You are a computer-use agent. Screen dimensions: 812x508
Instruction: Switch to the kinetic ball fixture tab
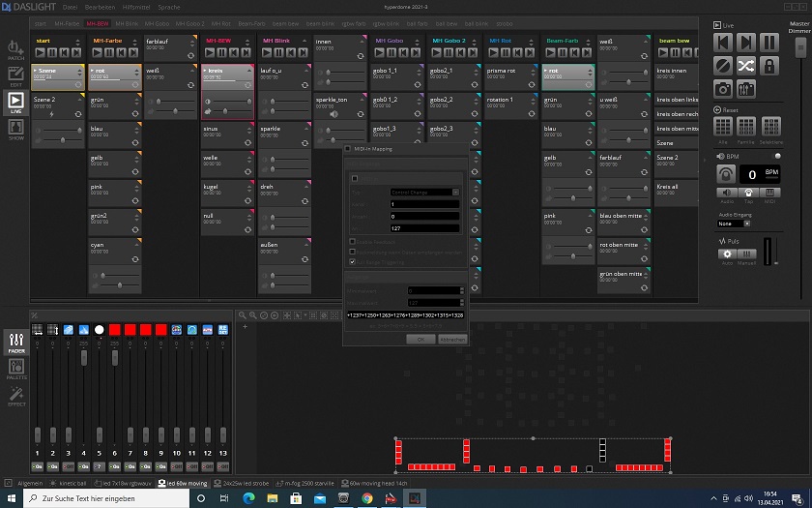68,483
